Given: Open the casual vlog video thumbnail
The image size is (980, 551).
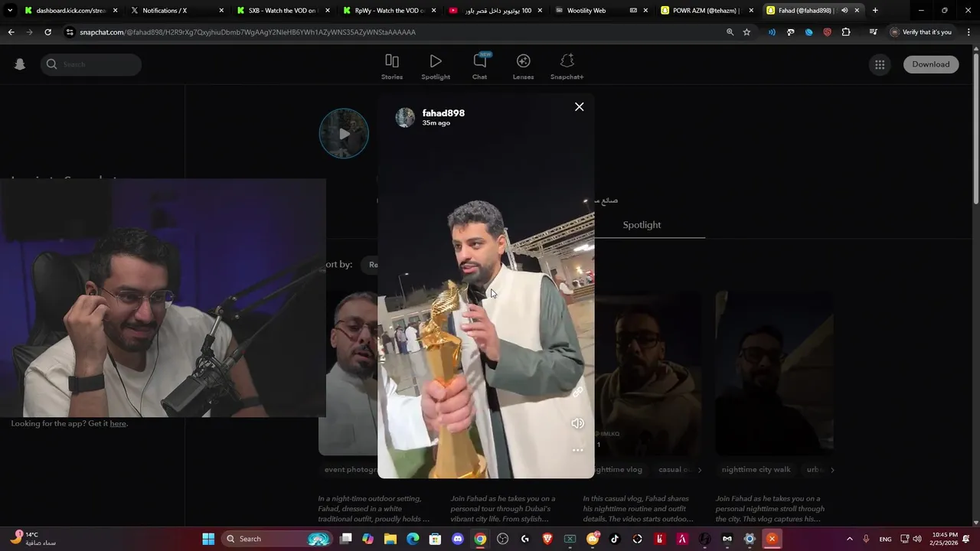Looking at the screenshot, I should 648,373.
